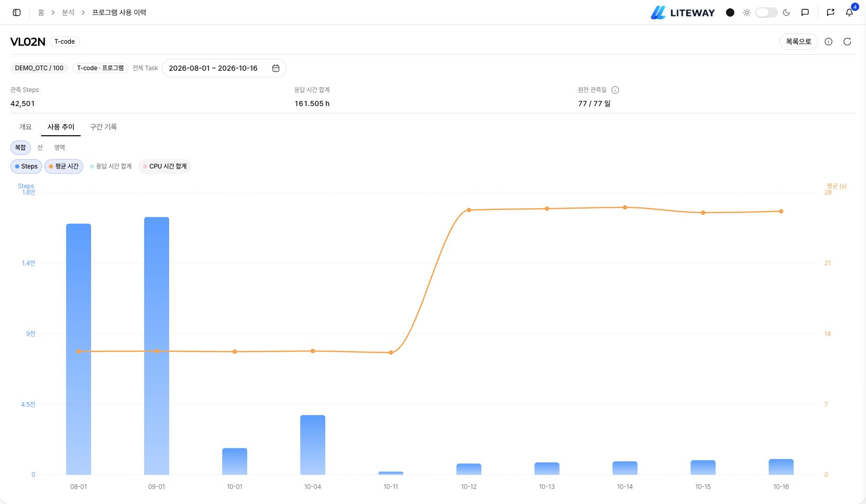
Task: Select the 선 chart type
Action: pyautogui.click(x=40, y=148)
